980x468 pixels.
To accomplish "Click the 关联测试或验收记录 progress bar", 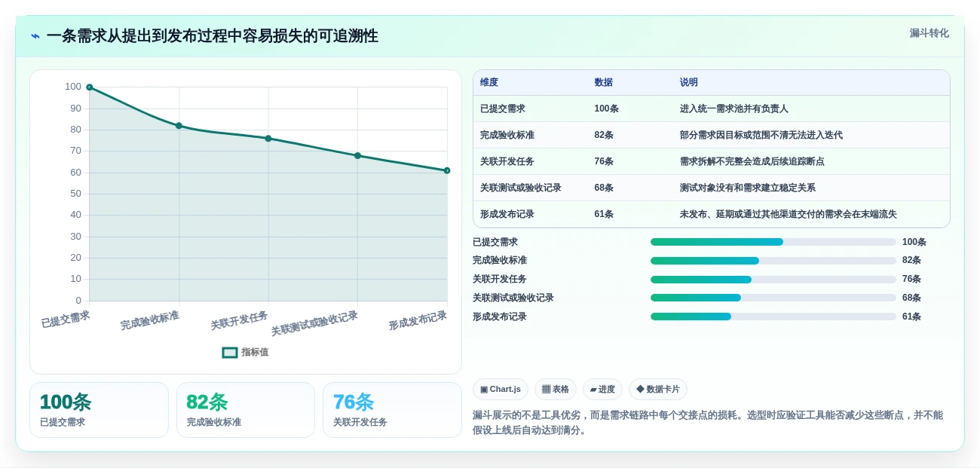I will point(773,298).
